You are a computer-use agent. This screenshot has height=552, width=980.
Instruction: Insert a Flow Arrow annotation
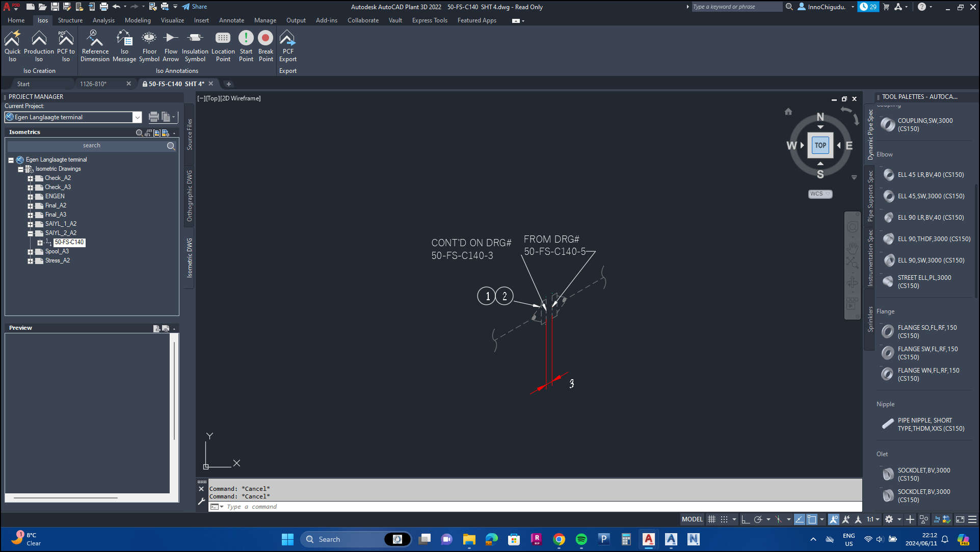171,45
